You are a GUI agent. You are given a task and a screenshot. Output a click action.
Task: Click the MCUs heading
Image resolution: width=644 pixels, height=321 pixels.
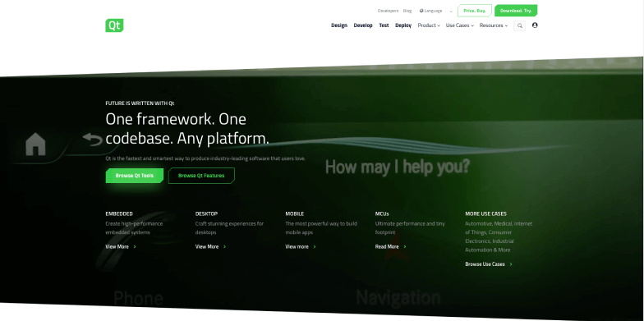(x=382, y=213)
